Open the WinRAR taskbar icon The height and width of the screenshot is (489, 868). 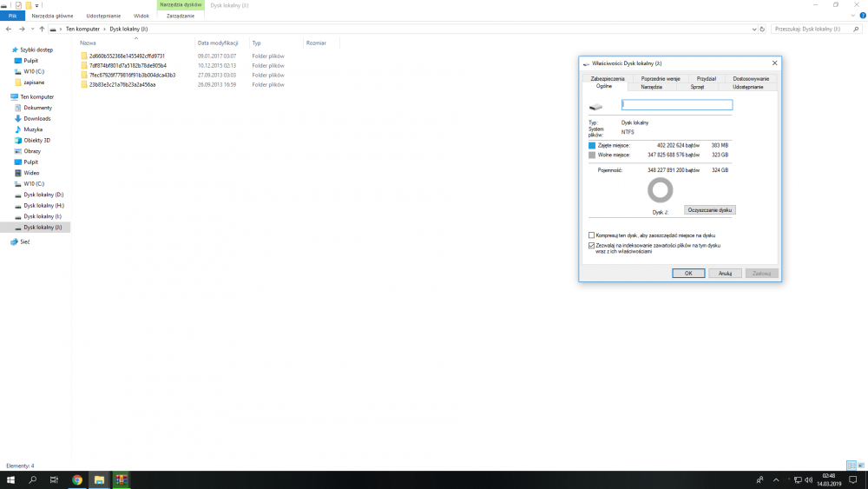[122, 479]
